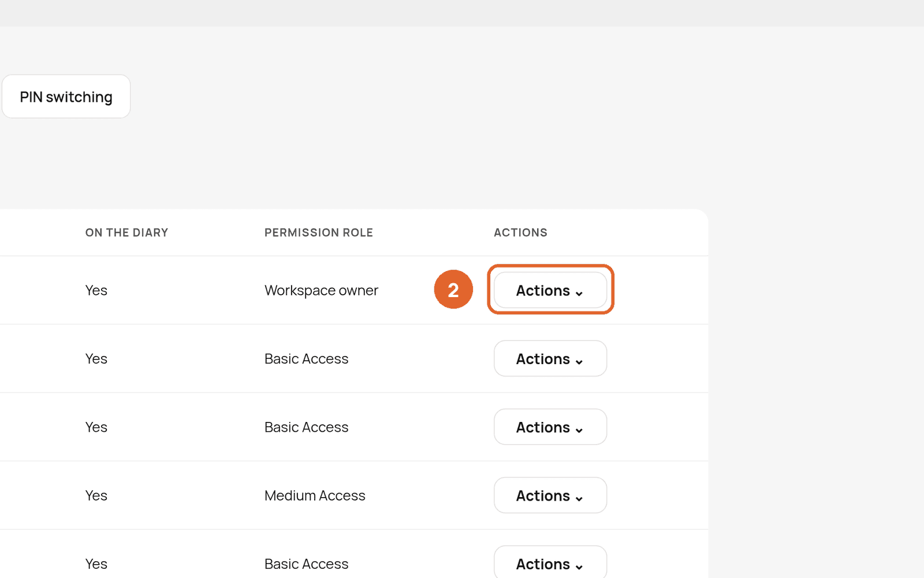Screen dimensions: 924x578
Task: Click Yes in the Medium Access row
Action: (x=96, y=495)
